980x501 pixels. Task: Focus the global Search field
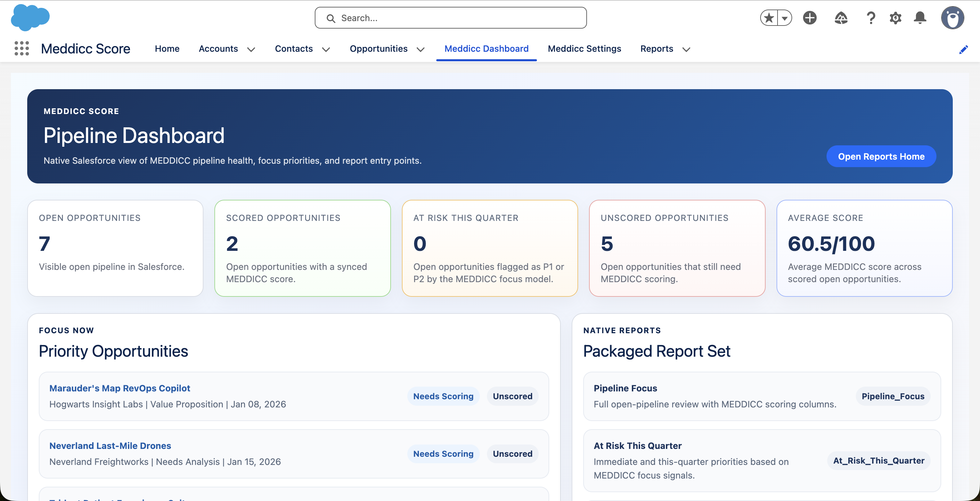coord(451,18)
